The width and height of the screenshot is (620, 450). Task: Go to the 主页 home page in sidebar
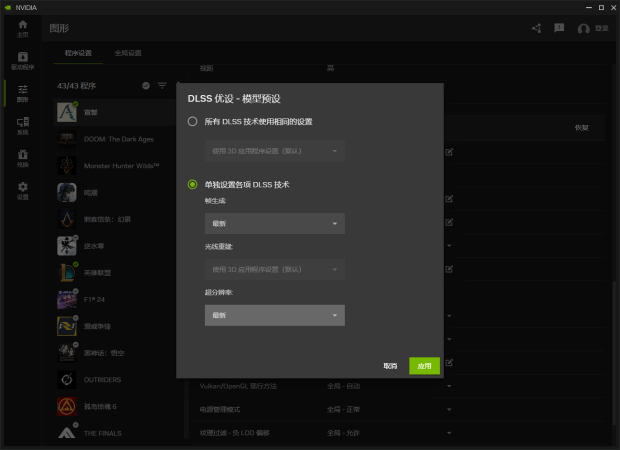coord(23,28)
